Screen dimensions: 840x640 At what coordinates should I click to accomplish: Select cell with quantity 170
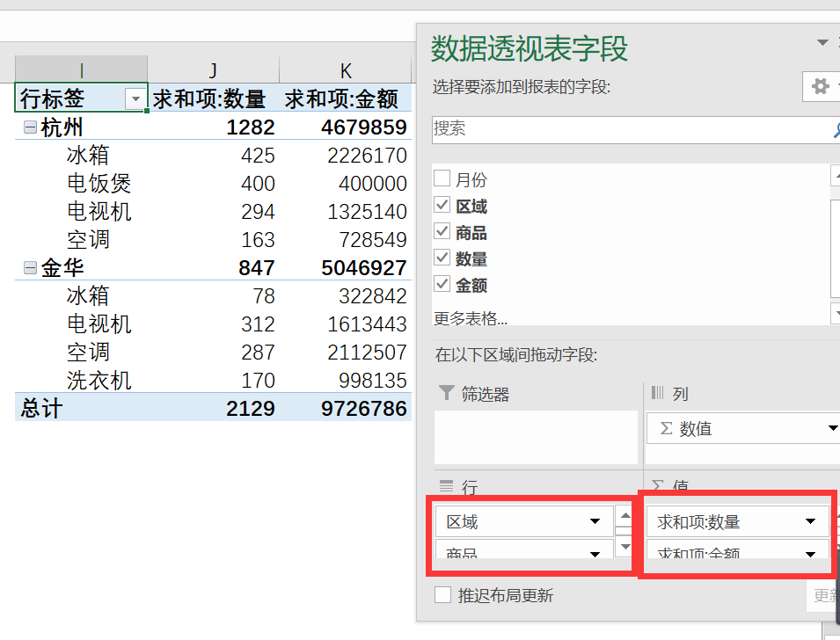coord(258,381)
